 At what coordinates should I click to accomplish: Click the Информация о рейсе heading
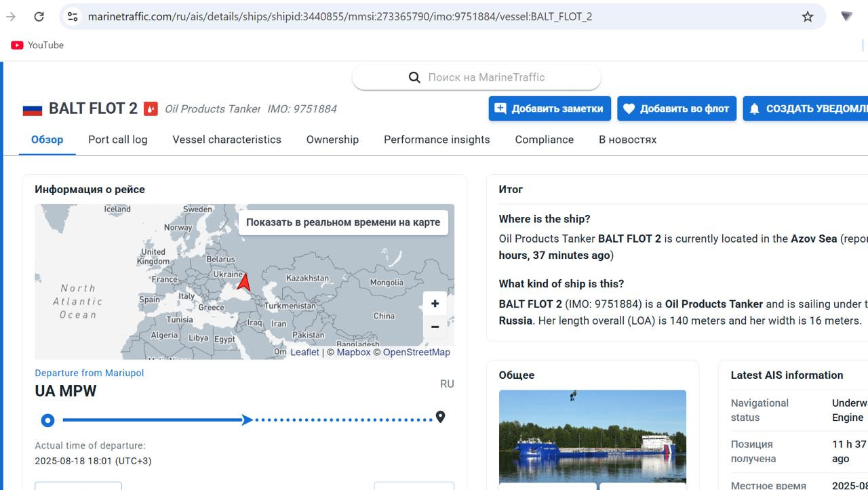coord(90,189)
